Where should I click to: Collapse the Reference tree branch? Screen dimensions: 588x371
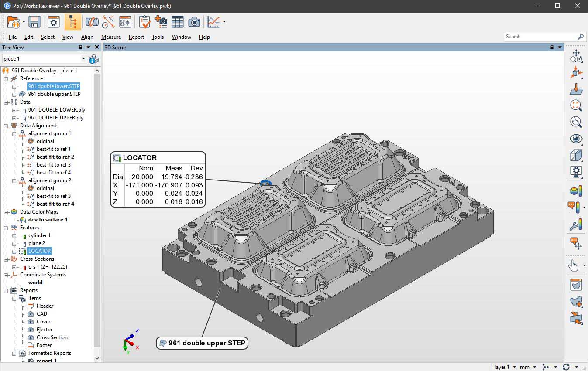pyautogui.click(x=6, y=78)
